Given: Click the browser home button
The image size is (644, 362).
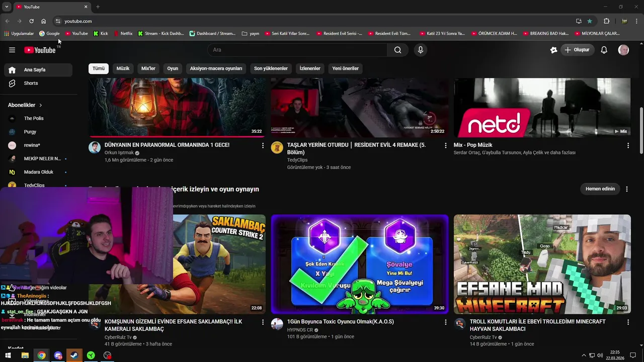Looking at the screenshot, I should pyautogui.click(x=44, y=21).
